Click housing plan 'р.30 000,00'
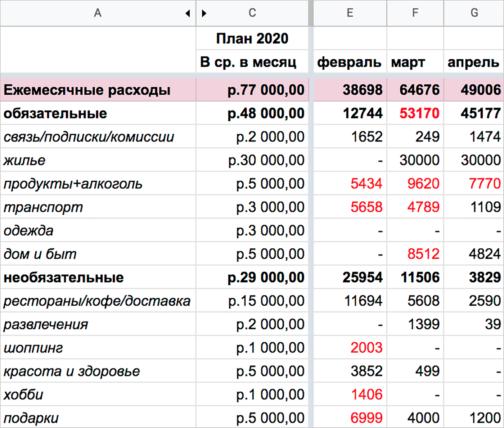Image resolution: width=504 pixels, height=428 pixels. pyautogui.click(x=266, y=160)
